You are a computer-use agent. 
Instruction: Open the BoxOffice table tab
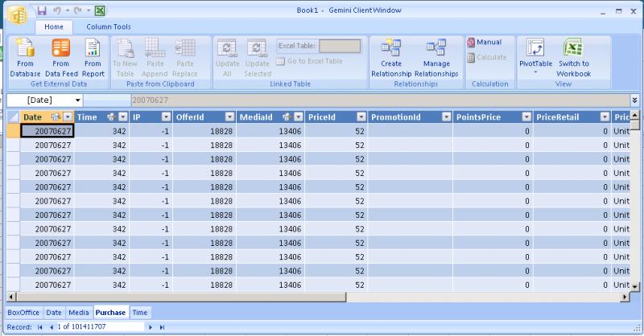23,312
